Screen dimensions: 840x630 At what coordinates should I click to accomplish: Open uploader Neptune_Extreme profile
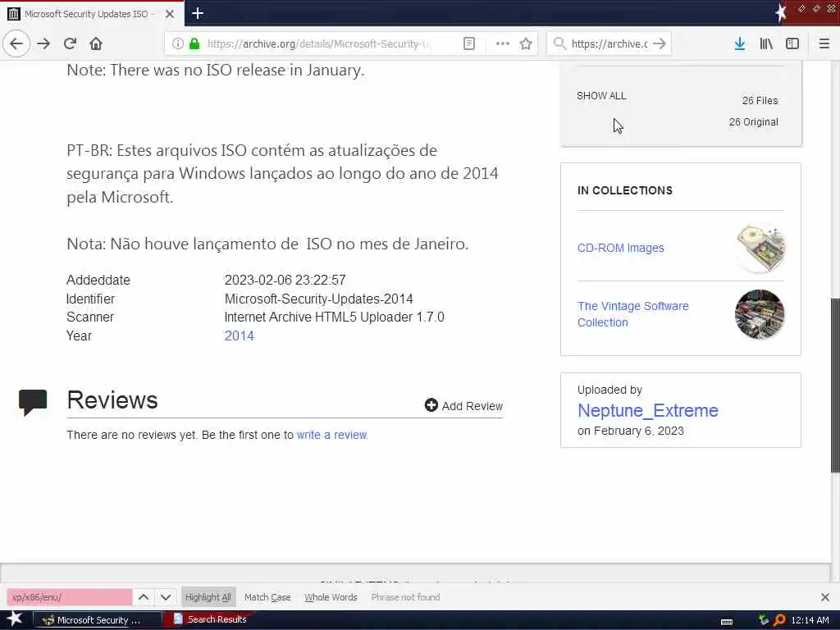648,410
